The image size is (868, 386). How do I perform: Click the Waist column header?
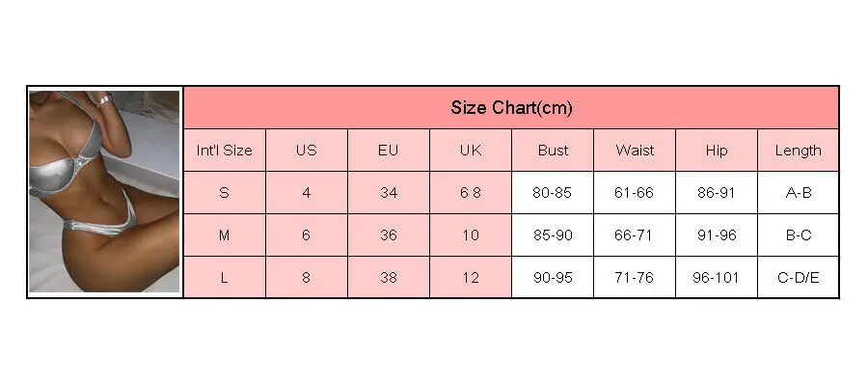point(634,150)
